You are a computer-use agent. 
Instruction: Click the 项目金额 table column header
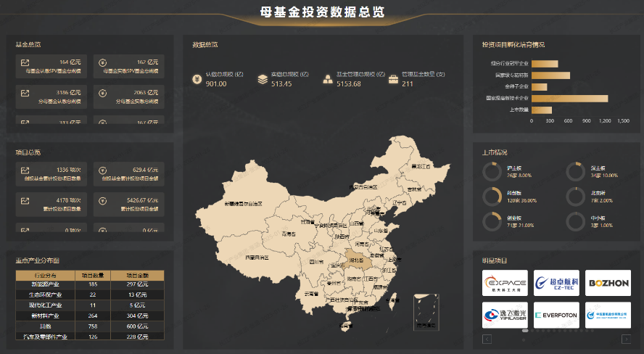point(136,276)
